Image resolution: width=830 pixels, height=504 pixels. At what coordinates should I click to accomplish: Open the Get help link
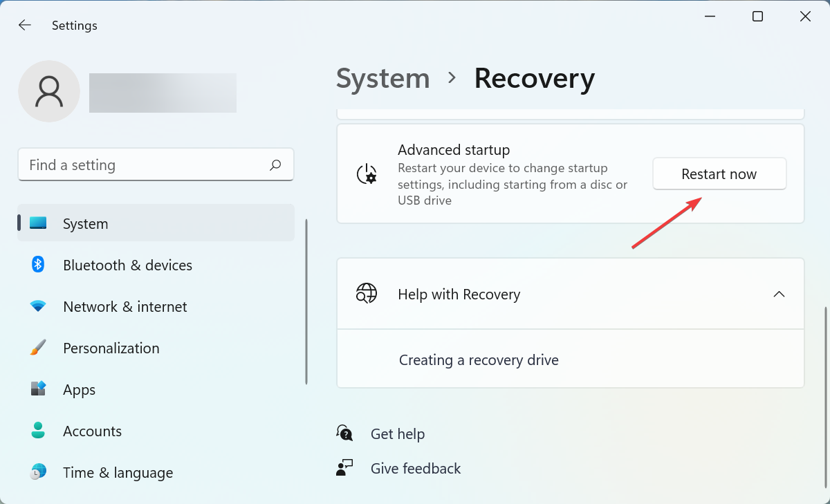398,433
